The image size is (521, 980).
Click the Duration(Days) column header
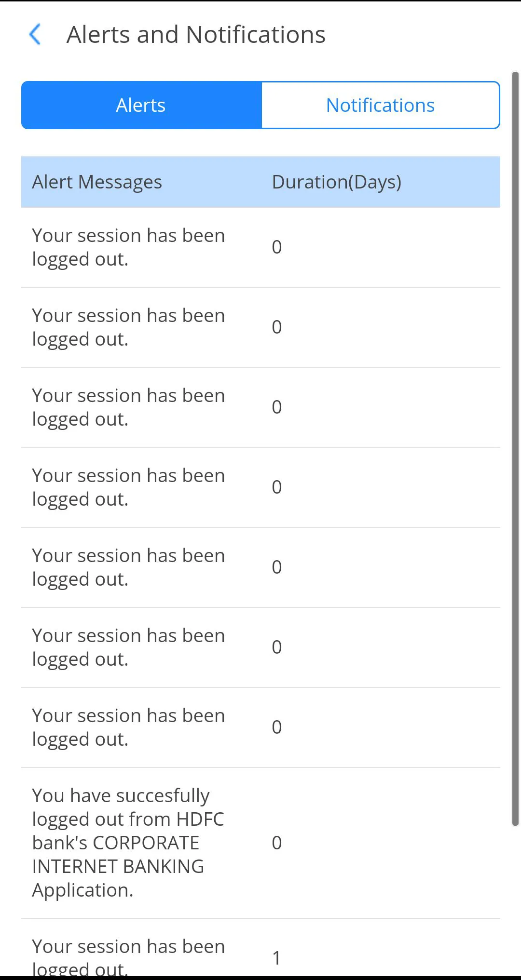pos(336,182)
